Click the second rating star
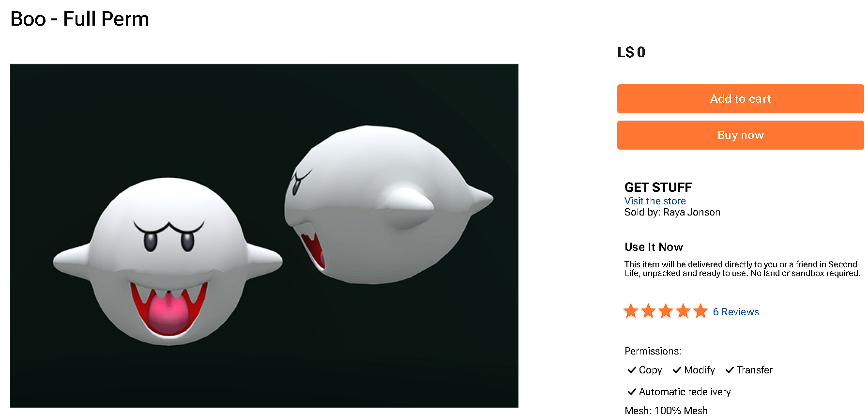The image size is (868, 416). click(x=648, y=311)
